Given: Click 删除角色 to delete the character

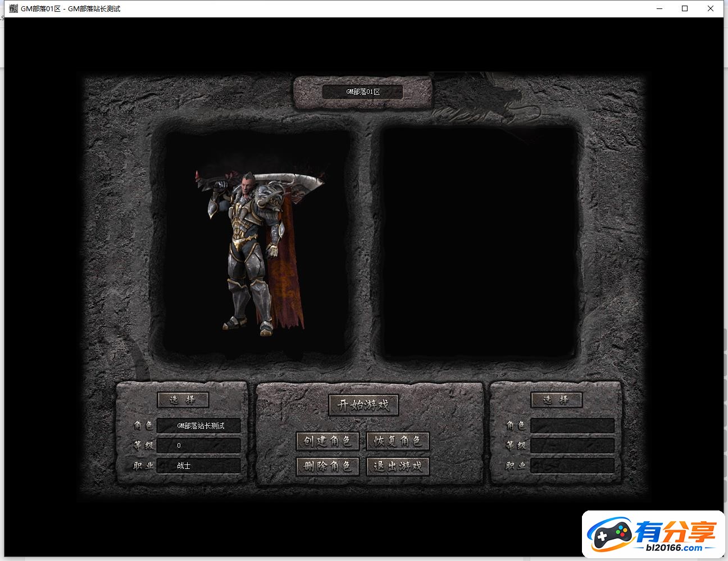Looking at the screenshot, I should (327, 466).
